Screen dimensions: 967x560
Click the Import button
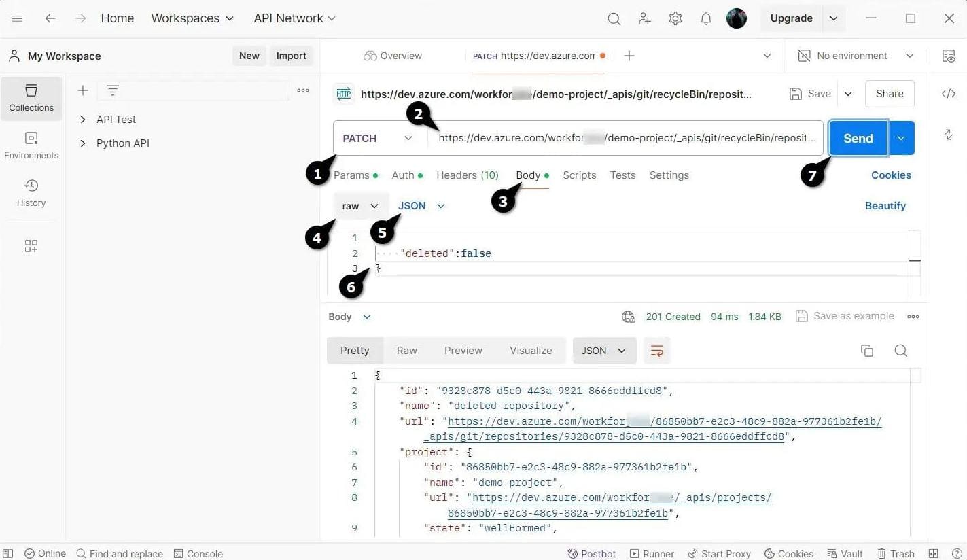pyautogui.click(x=292, y=56)
